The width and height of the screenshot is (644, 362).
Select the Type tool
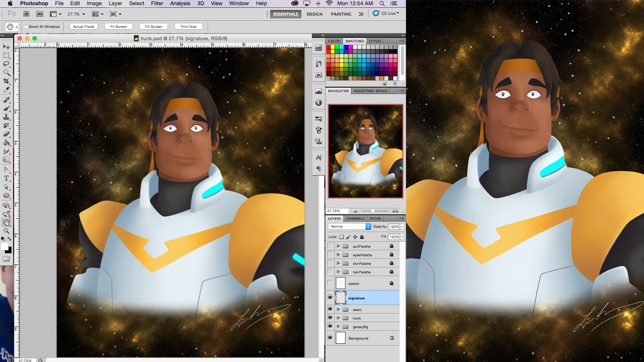(7, 178)
